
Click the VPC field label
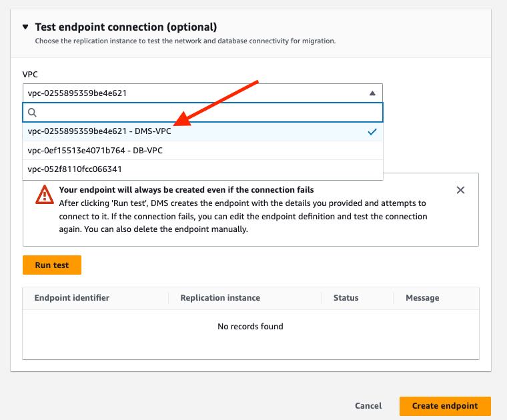[30, 74]
